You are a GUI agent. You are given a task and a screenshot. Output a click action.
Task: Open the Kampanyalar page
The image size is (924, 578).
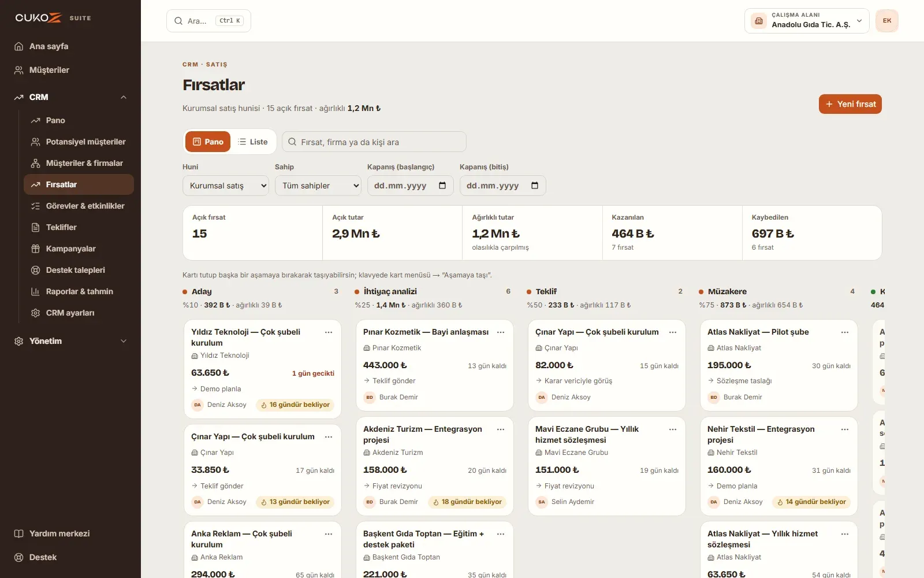click(79, 249)
